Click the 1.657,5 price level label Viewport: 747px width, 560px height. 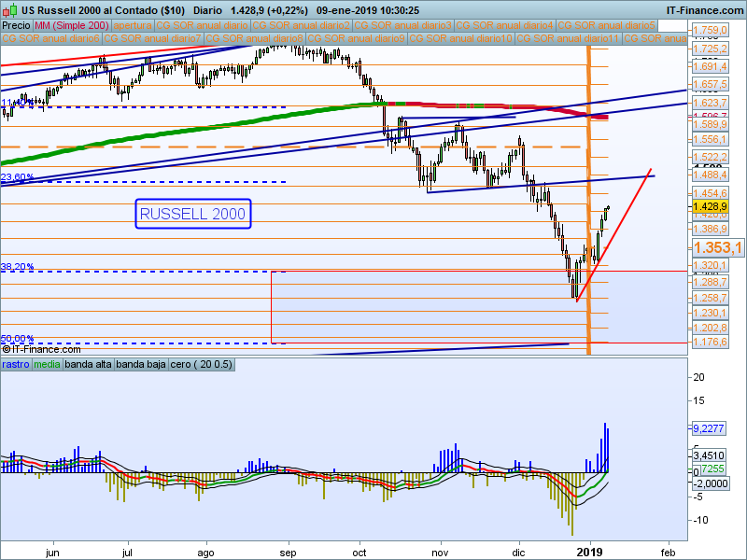[710, 84]
